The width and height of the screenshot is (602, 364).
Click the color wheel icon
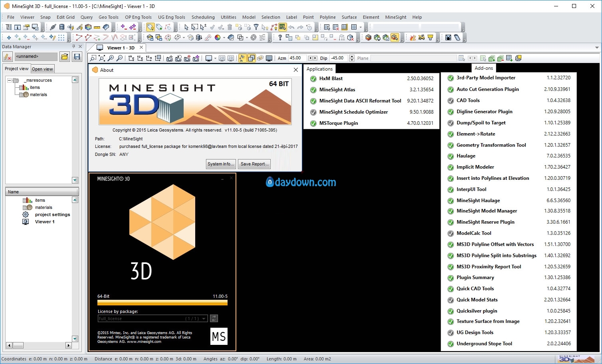(x=217, y=37)
